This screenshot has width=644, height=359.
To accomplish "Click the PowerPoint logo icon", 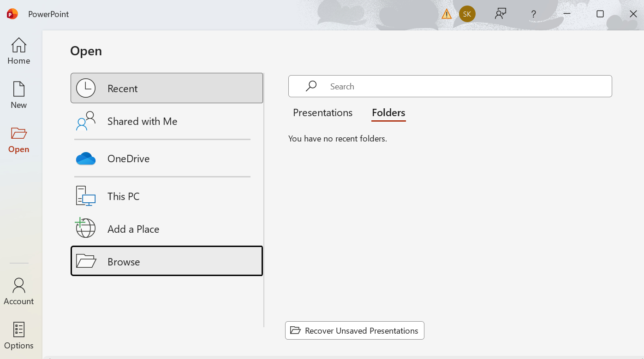I will click(x=12, y=14).
